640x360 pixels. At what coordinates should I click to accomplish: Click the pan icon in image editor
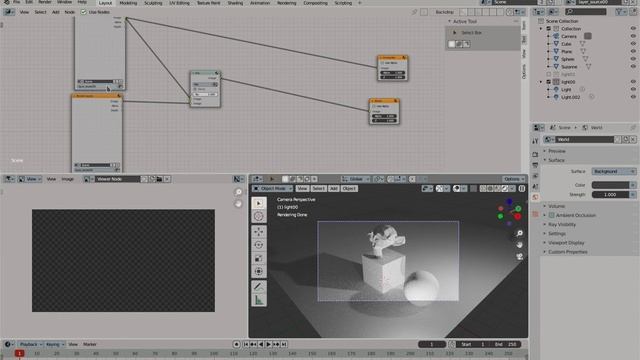(x=238, y=204)
